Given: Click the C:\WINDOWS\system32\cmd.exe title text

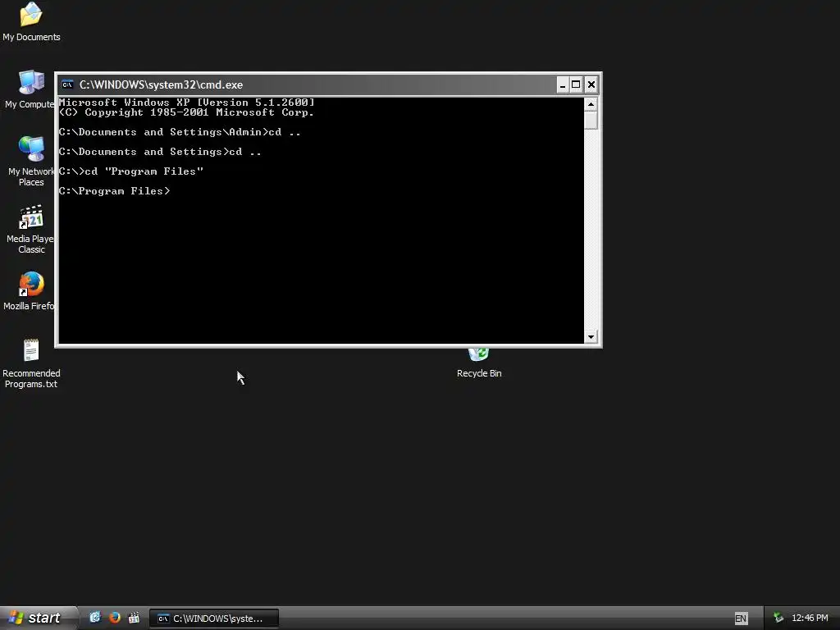Looking at the screenshot, I should pyautogui.click(x=162, y=84).
